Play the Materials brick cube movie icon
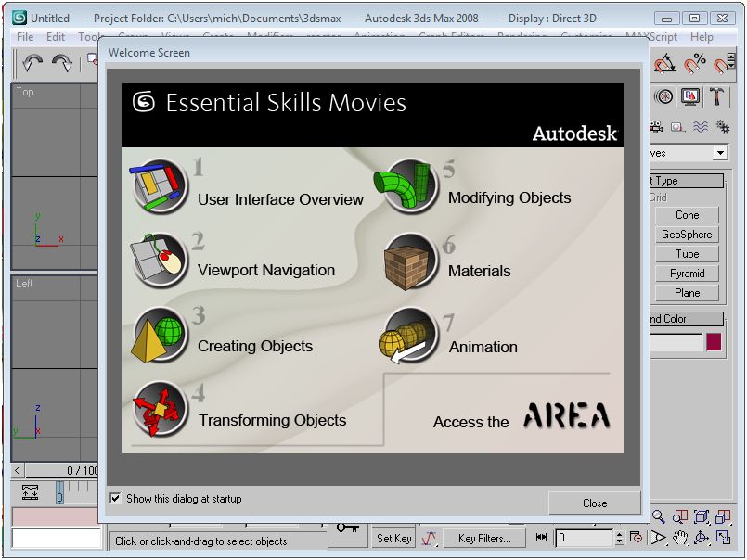 click(x=410, y=261)
